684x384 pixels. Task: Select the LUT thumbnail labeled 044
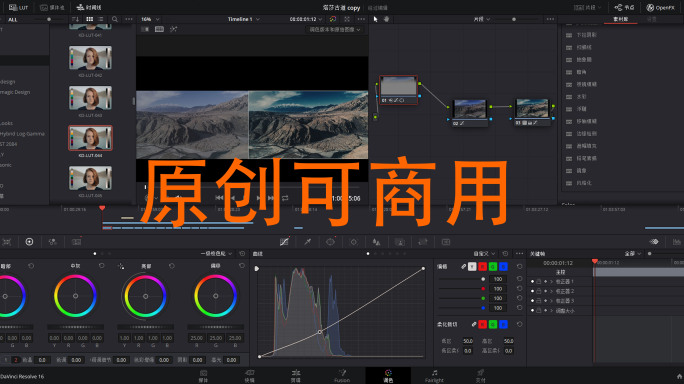pos(90,138)
